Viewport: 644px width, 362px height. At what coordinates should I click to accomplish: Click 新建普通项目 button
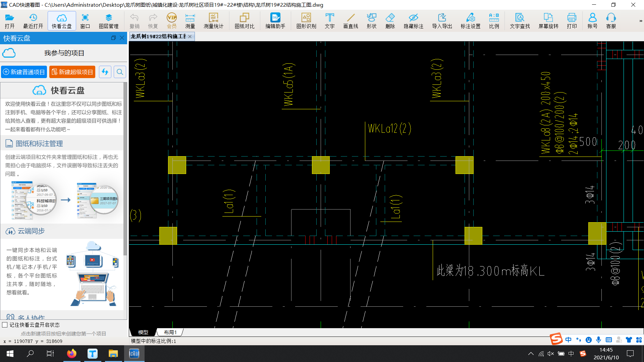point(24,72)
